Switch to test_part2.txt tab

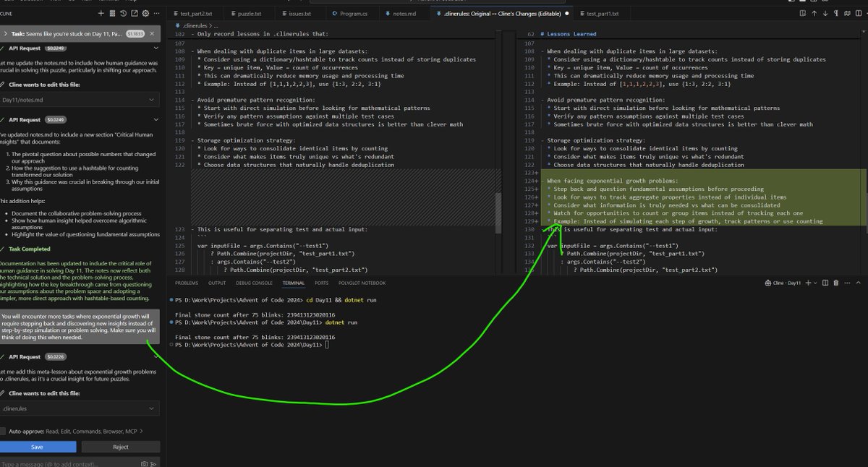(x=194, y=13)
